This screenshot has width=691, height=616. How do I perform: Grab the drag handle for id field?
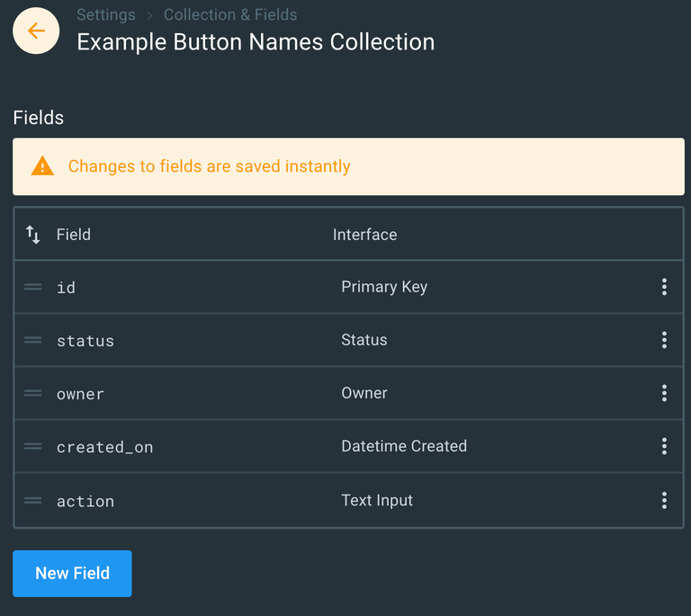coord(33,287)
